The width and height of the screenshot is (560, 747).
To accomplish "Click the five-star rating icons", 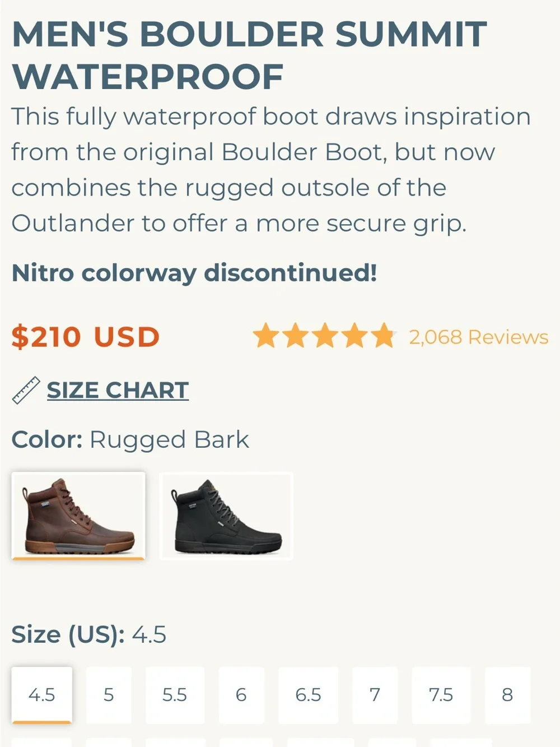I will tap(325, 336).
